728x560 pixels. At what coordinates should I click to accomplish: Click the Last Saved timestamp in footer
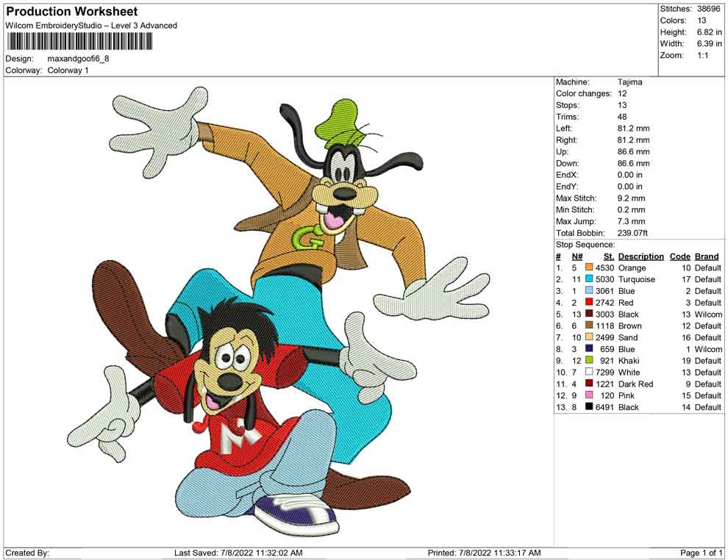(x=238, y=553)
